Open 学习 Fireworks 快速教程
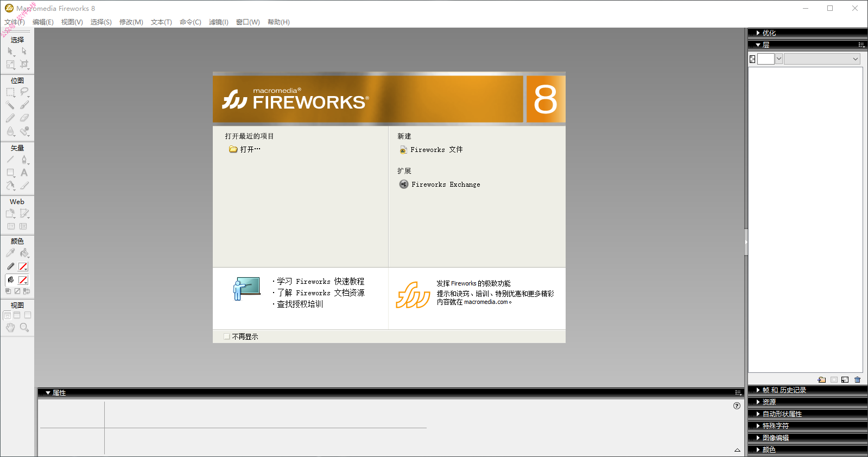The image size is (868, 457). [x=320, y=282]
